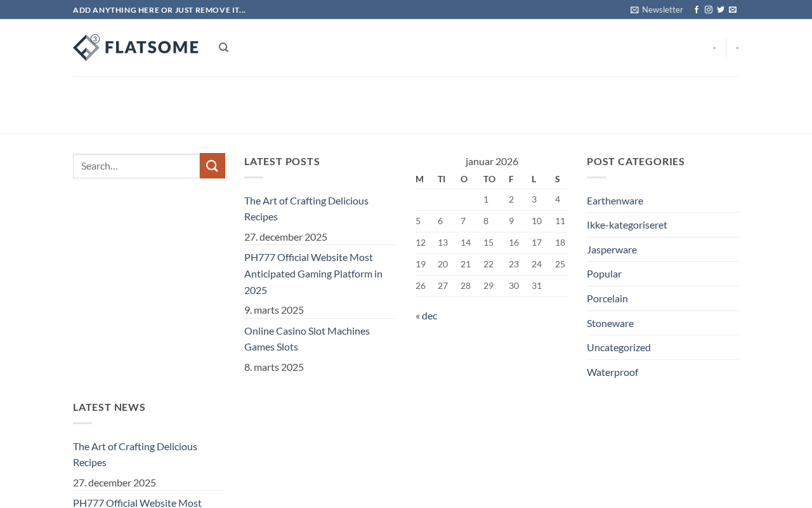Open 'The Art of Crafting Delicious Recipes' under Latest News
This screenshot has height=508, width=812.
pyautogui.click(x=135, y=454)
